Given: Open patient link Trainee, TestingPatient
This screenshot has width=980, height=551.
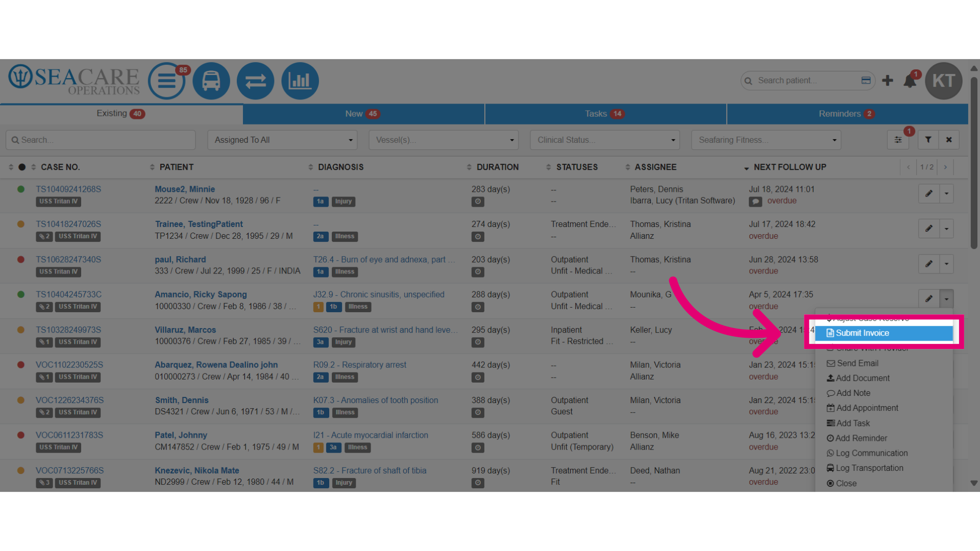Looking at the screenshot, I should [199, 224].
